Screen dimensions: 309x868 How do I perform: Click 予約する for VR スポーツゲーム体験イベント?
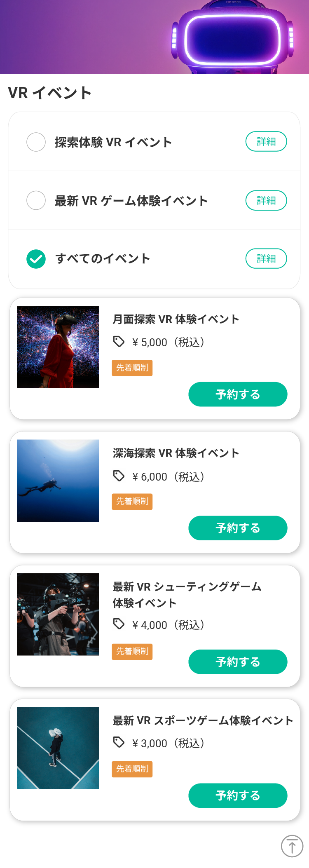click(x=238, y=795)
